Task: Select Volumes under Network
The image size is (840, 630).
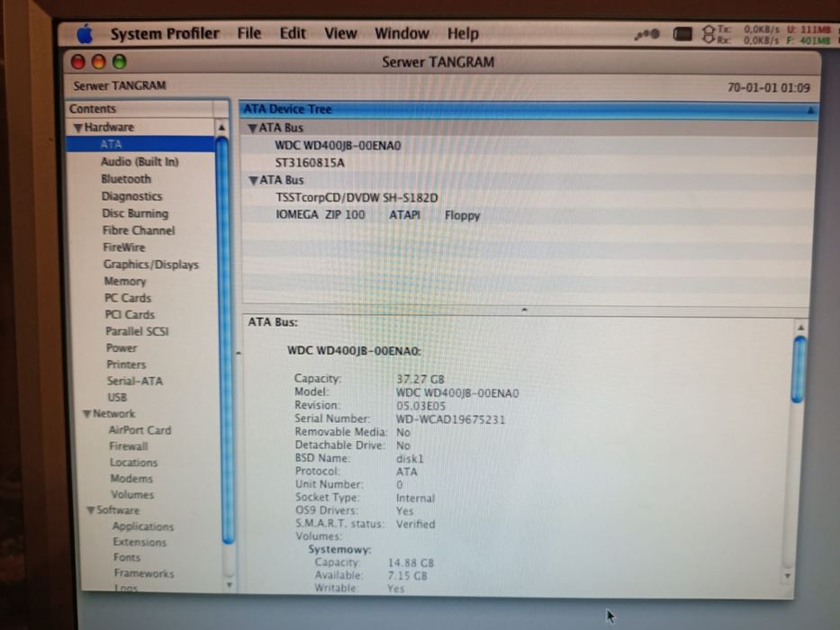Action: (132, 494)
